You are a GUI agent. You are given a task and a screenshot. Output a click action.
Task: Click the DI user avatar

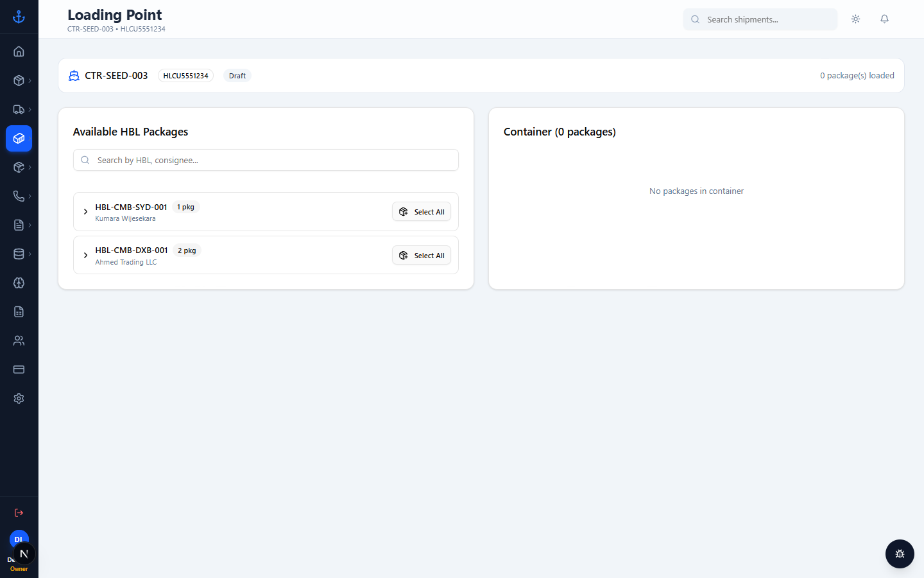(19, 538)
